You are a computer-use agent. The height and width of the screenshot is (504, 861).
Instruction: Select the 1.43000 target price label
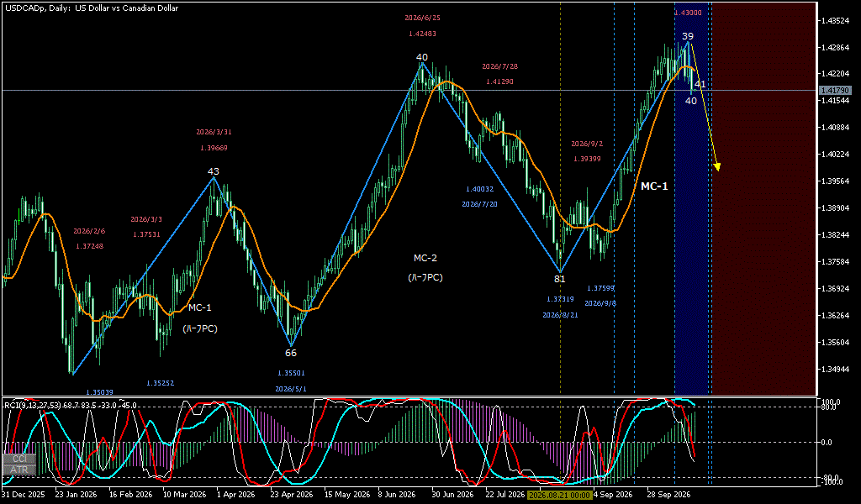click(688, 13)
